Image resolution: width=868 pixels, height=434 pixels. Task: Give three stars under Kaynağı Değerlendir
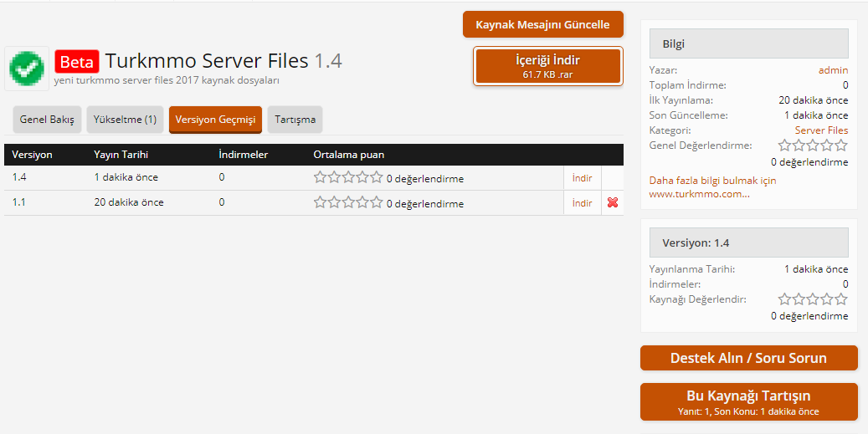(x=813, y=299)
